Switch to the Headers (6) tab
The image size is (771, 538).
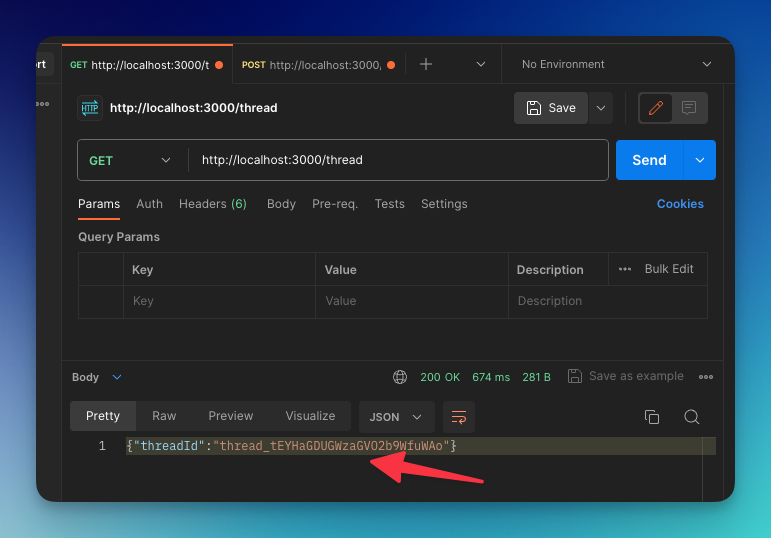pyautogui.click(x=212, y=204)
